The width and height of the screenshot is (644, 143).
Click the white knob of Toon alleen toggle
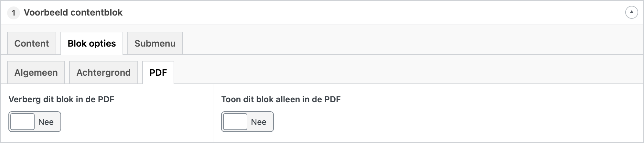click(x=235, y=122)
